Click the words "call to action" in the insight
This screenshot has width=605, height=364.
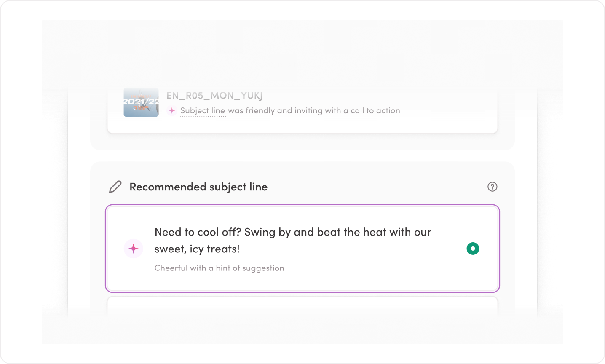[x=375, y=111]
